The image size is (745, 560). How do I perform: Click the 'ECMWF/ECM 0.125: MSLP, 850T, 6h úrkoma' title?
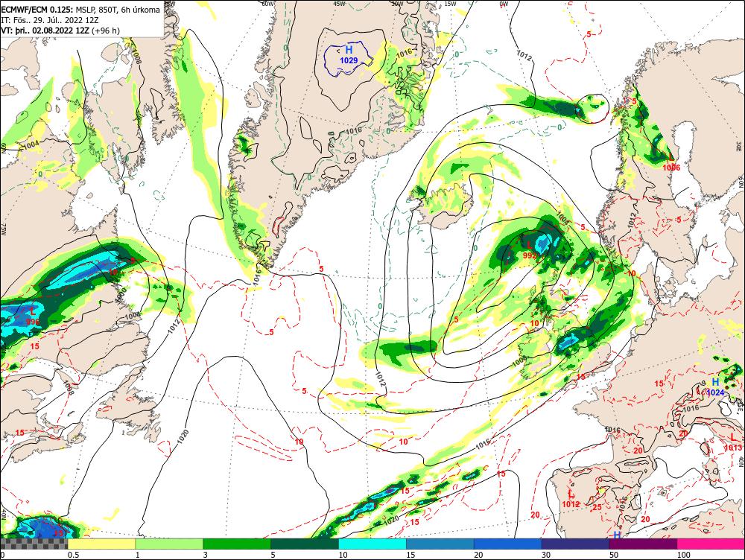point(80,10)
